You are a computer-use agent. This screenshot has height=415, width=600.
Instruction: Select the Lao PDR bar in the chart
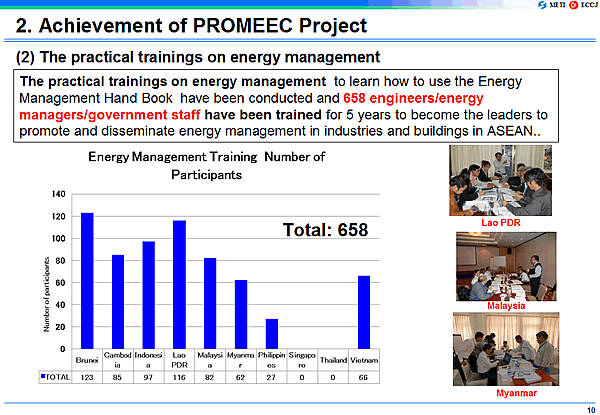pyautogui.click(x=179, y=284)
